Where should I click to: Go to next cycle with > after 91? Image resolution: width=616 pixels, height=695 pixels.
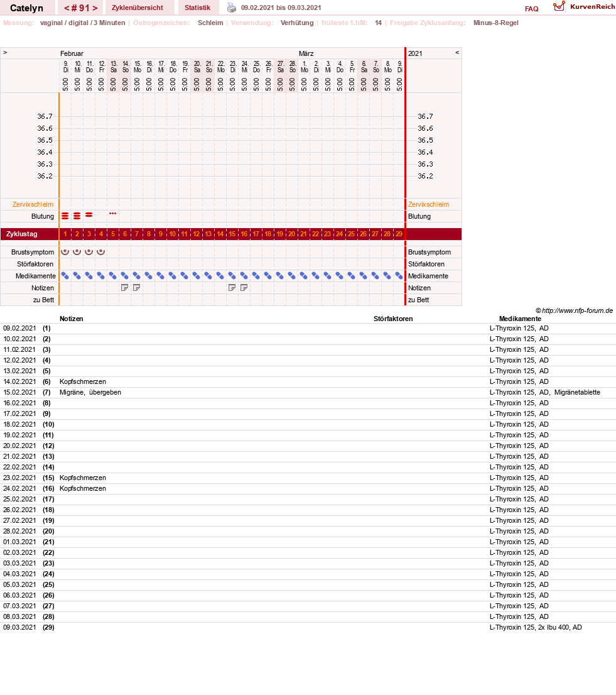point(95,8)
